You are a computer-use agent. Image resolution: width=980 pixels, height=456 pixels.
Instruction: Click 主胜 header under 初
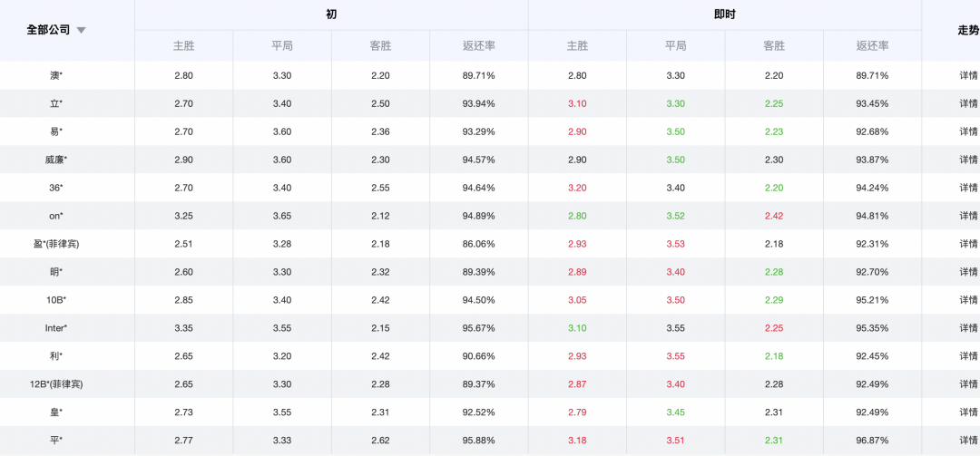[183, 45]
